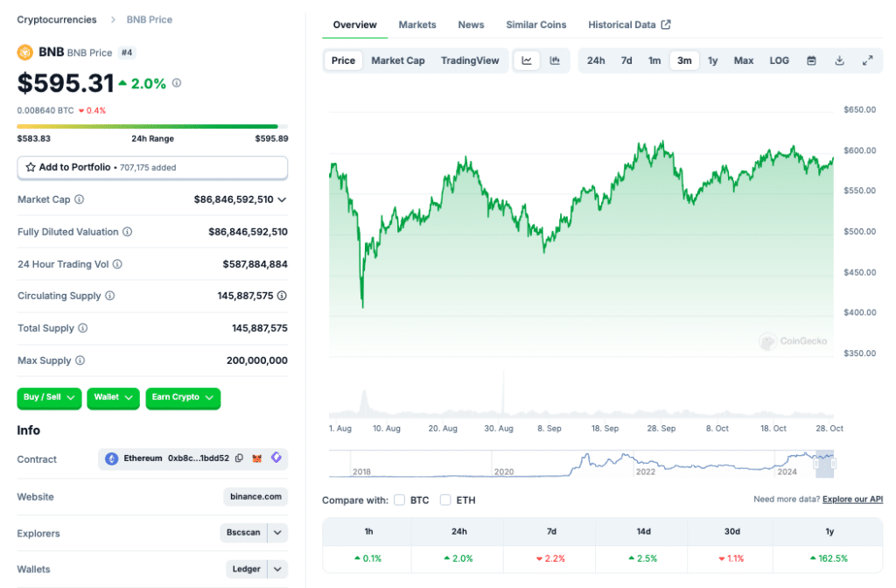Click the $595.31 price value
The image size is (896, 588).
point(66,83)
